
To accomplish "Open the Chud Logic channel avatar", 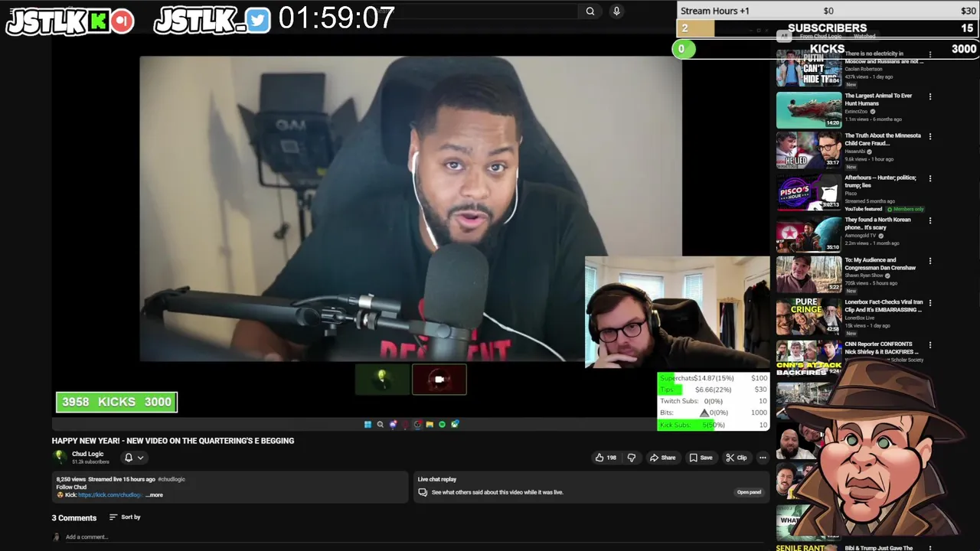I will tap(59, 457).
